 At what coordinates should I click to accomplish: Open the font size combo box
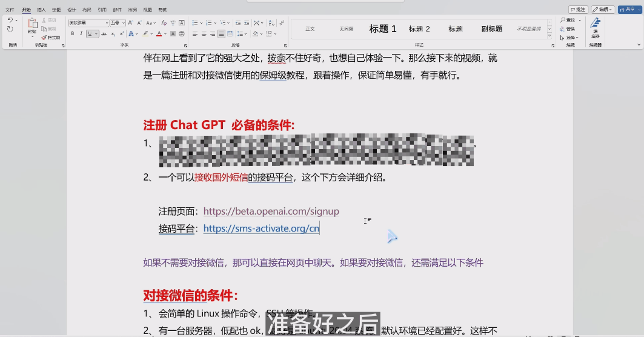click(x=118, y=22)
